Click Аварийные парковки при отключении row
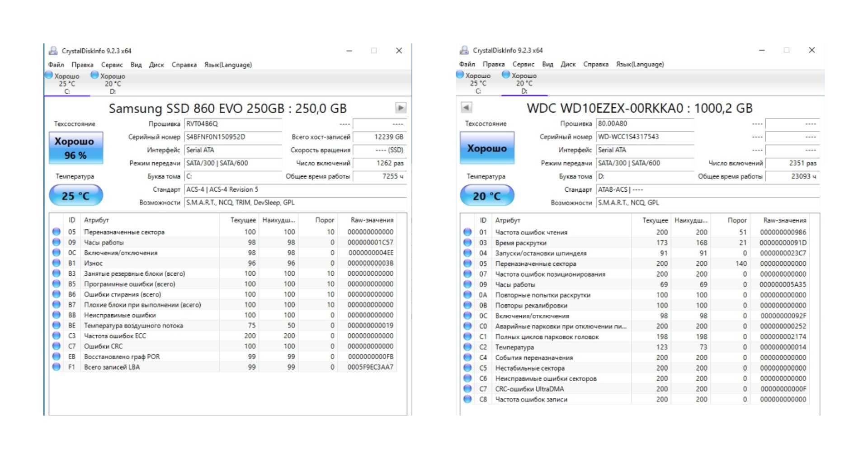Viewport: 868px width, 459px height. pos(634,326)
